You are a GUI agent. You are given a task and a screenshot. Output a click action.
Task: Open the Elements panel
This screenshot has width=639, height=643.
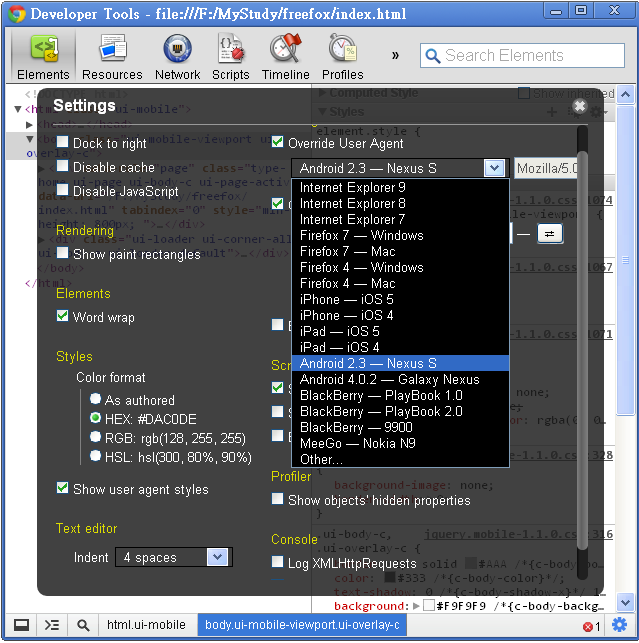click(x=43, y=57)
